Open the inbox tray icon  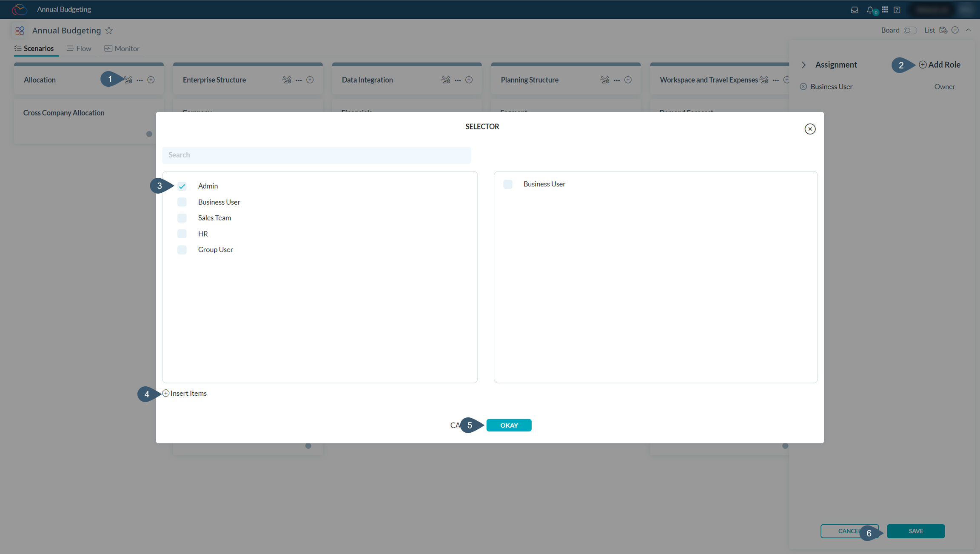[854, 9]
